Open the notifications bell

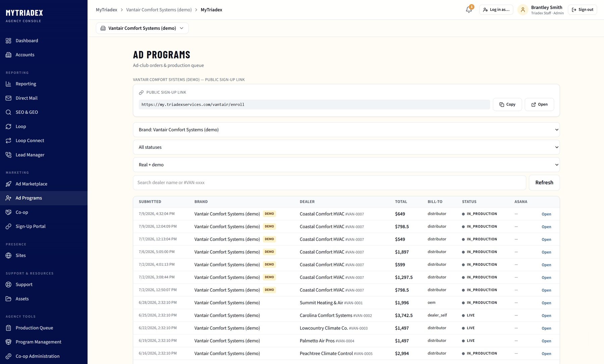pyautogui.click(x=469, y=10)
